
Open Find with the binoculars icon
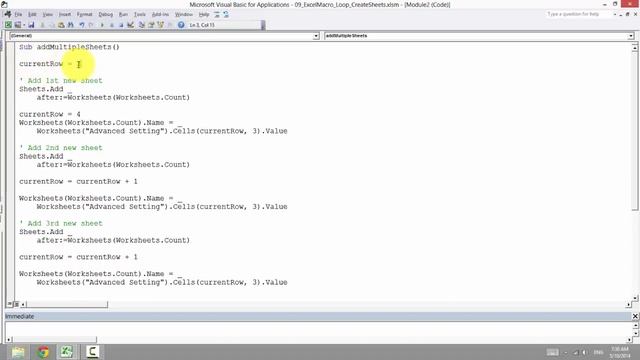(x=71, y=25)
